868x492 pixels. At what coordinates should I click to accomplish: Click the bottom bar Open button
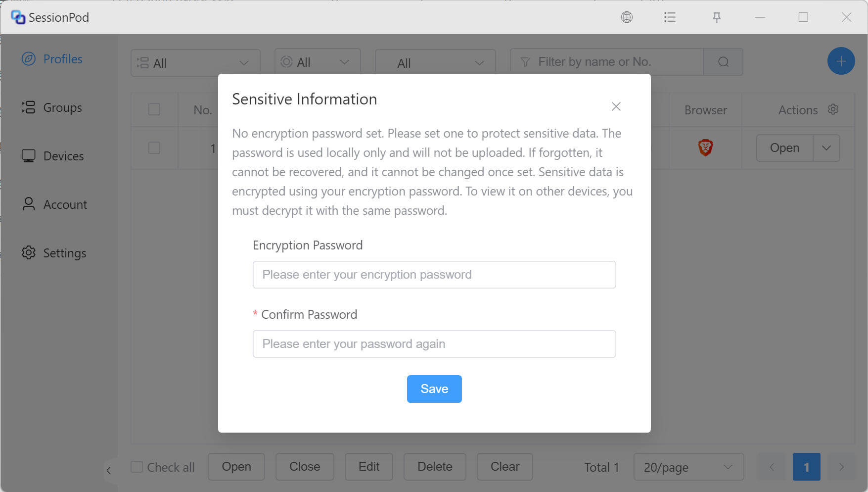[x=236, y=467]
